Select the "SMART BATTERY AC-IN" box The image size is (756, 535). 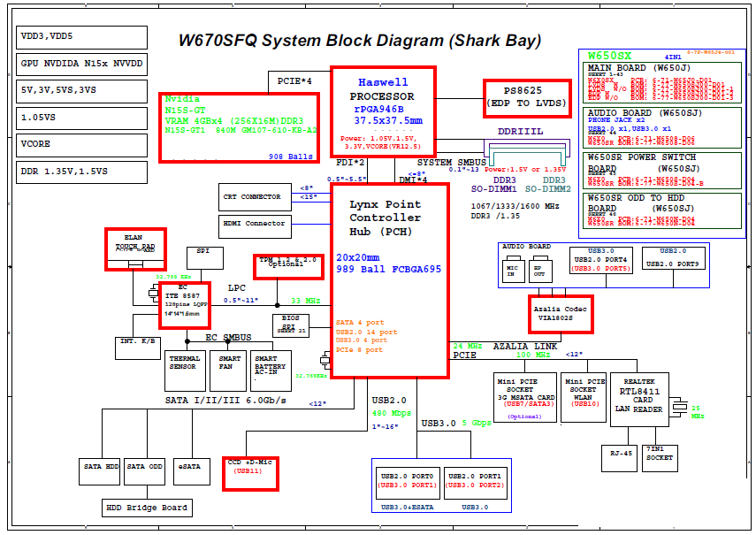click(x=271, y=371)
